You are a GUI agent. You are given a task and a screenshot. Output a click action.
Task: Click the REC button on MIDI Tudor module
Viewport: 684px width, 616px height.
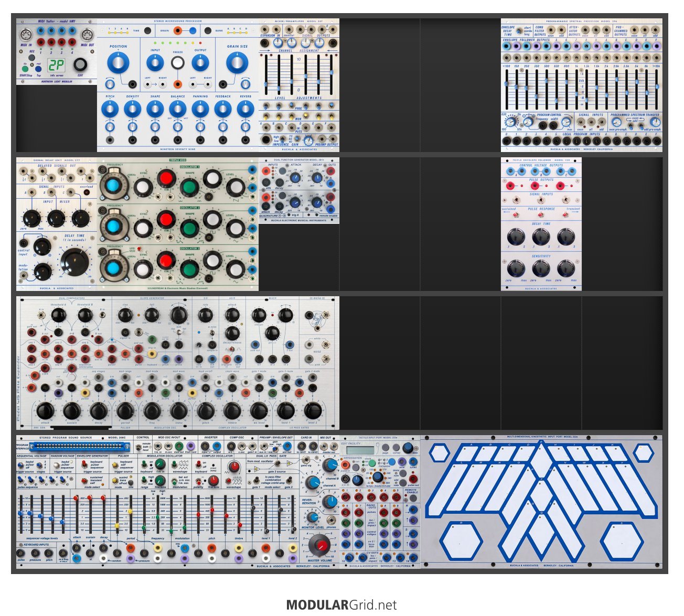[x=32, y=58]
